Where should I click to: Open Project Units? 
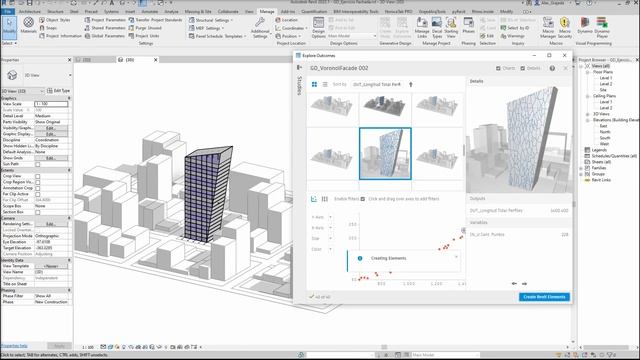[x=144, y=36]
